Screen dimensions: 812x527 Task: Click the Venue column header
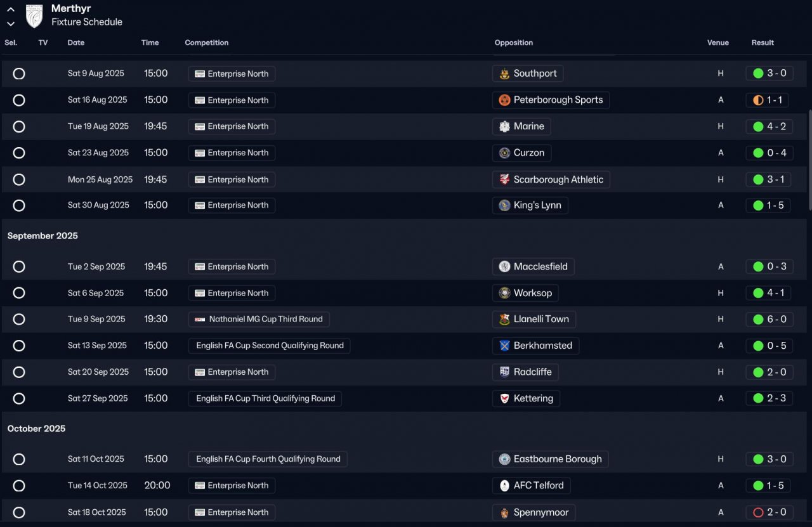(x=718, y=42)
